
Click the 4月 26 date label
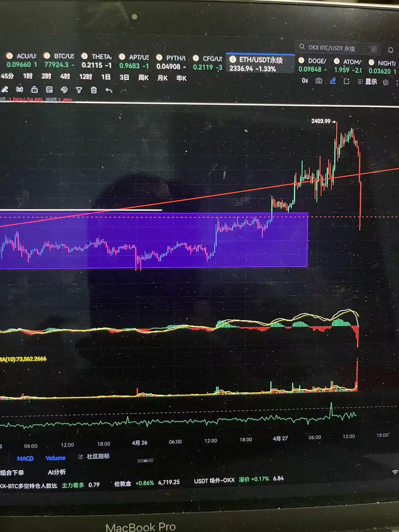click(139, 443)
